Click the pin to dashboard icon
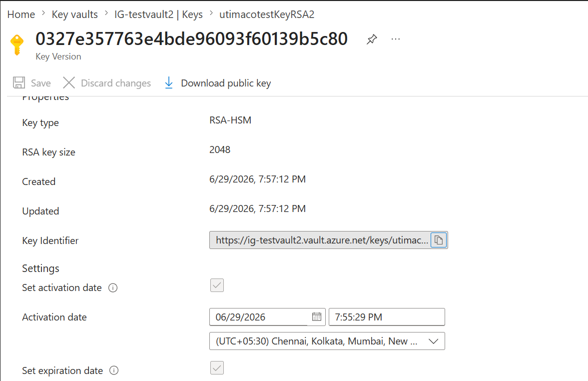588x381 pixels. click(x=372, y=39)
